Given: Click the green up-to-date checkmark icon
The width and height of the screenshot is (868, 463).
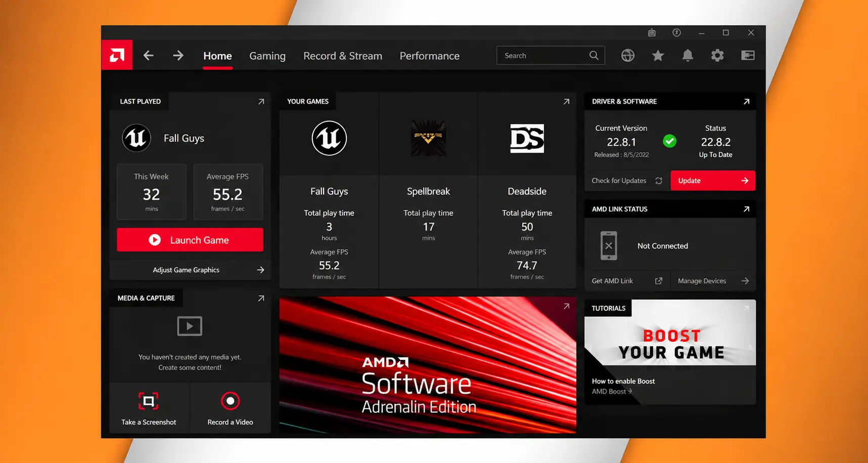Looking at the screenshot, I should tap(670, 141).
